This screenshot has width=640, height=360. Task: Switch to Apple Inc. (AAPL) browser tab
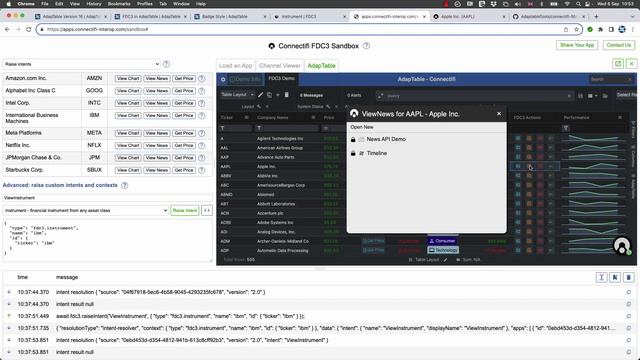click(468, 17)
